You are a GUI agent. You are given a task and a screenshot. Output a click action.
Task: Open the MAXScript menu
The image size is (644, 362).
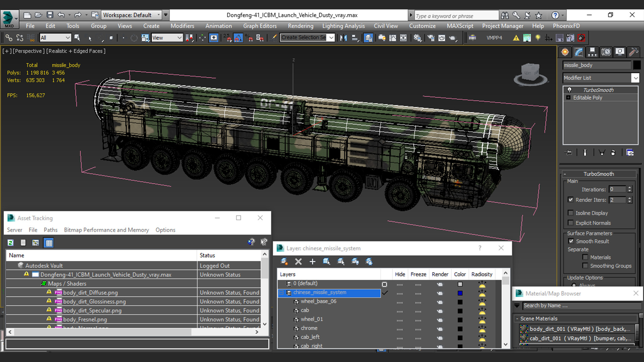[x=460, y=26]
